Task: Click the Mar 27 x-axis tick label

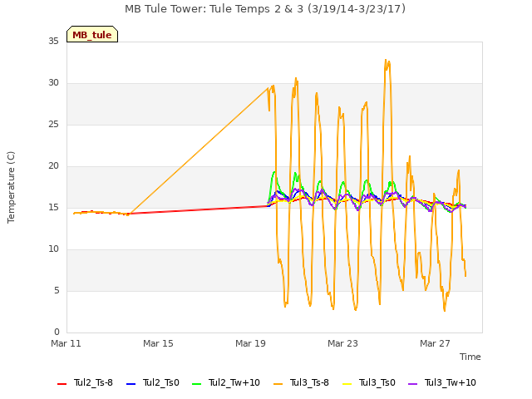Action: 435,343
